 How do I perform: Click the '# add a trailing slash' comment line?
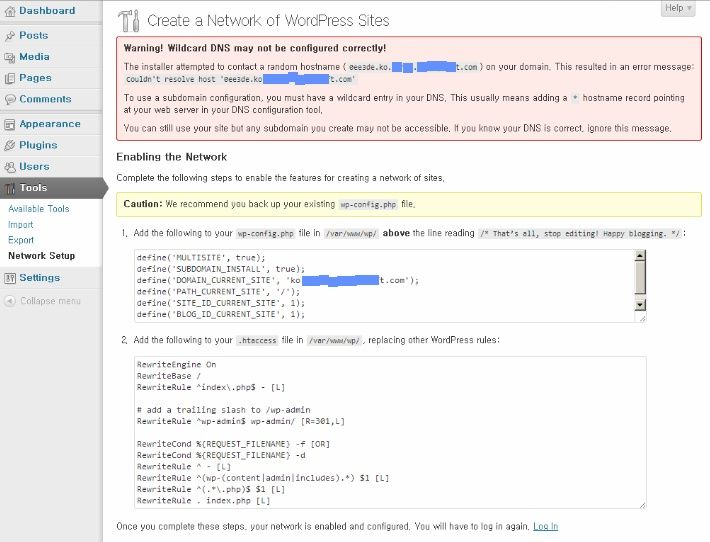pos(223,410)
